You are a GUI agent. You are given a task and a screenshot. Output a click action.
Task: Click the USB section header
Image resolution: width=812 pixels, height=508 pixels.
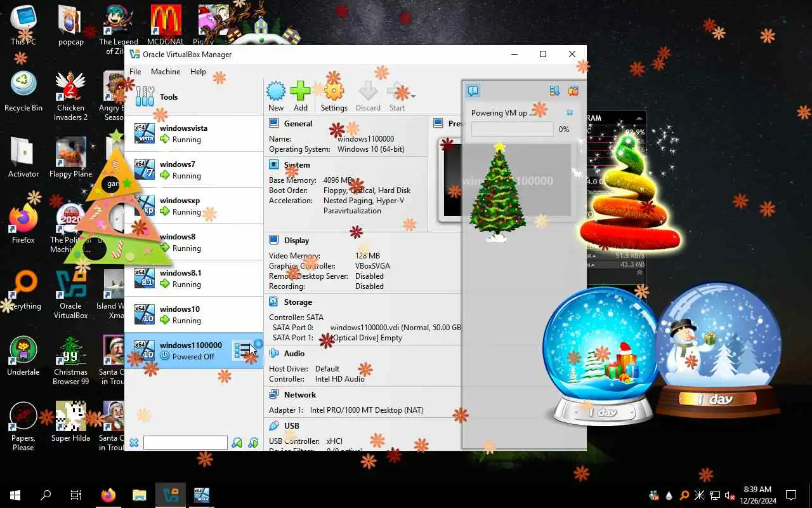(x=292, y=426)
